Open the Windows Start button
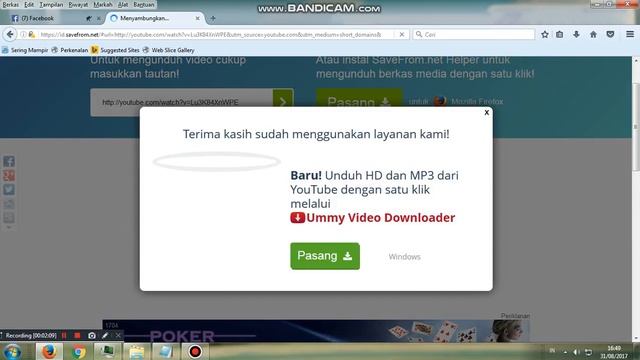 pos(12,351)
